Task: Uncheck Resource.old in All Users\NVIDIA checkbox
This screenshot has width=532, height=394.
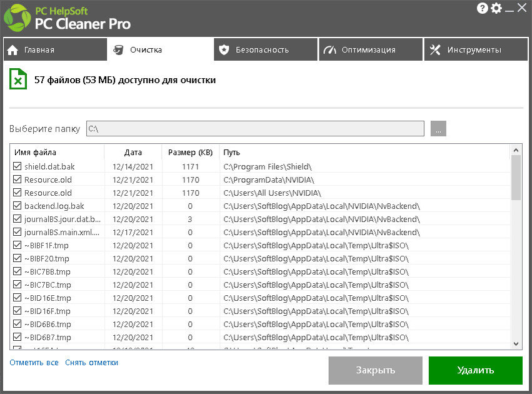Action: click(x=17, y=193)
